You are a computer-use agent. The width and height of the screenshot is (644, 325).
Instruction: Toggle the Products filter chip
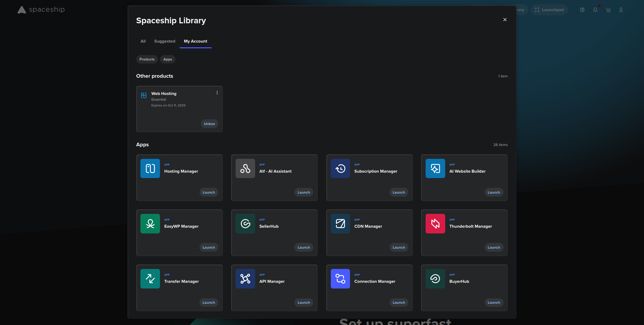pos(147,59)
